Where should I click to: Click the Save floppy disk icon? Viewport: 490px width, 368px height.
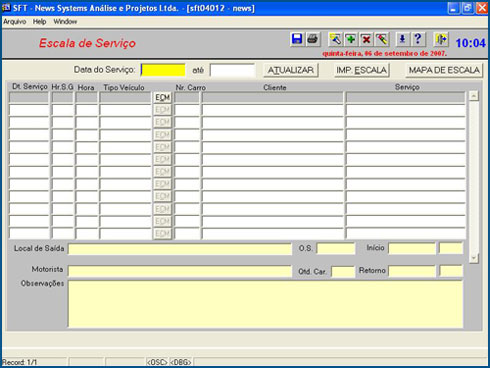(x=297, y=39)
